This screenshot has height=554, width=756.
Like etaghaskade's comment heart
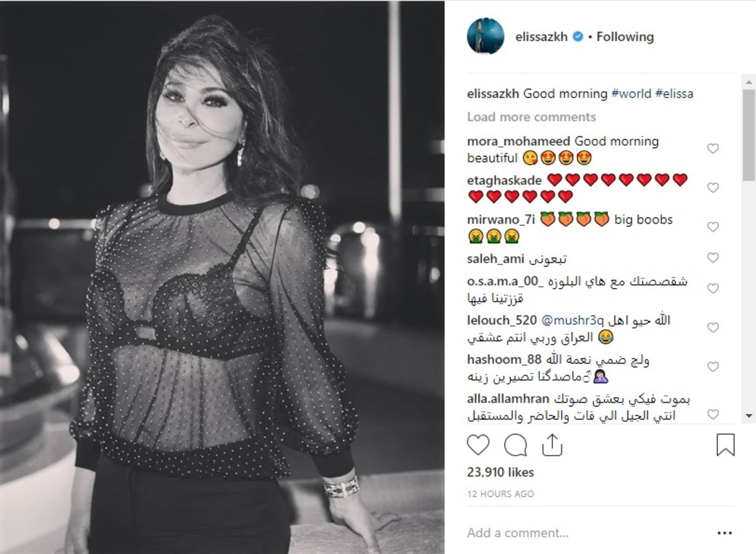pos(713,188)
